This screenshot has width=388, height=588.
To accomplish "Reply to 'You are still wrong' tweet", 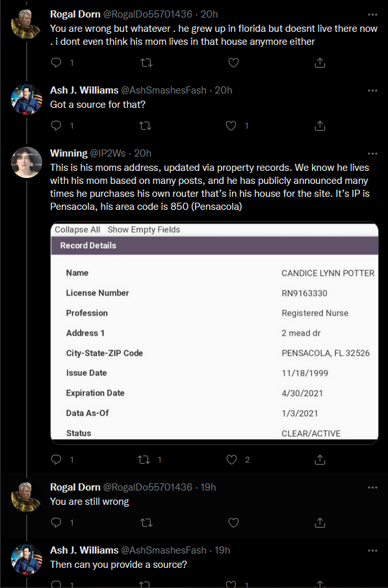I will click(x=57, y=522).
